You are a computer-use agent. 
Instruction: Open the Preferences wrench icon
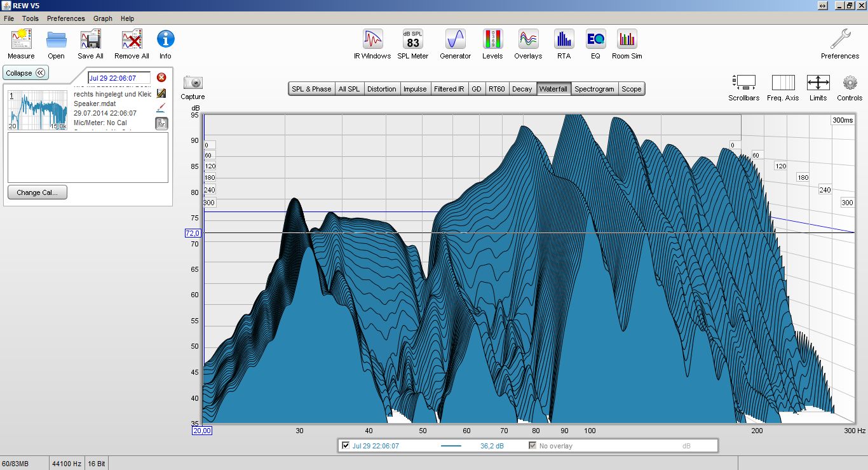coord(840,39)
